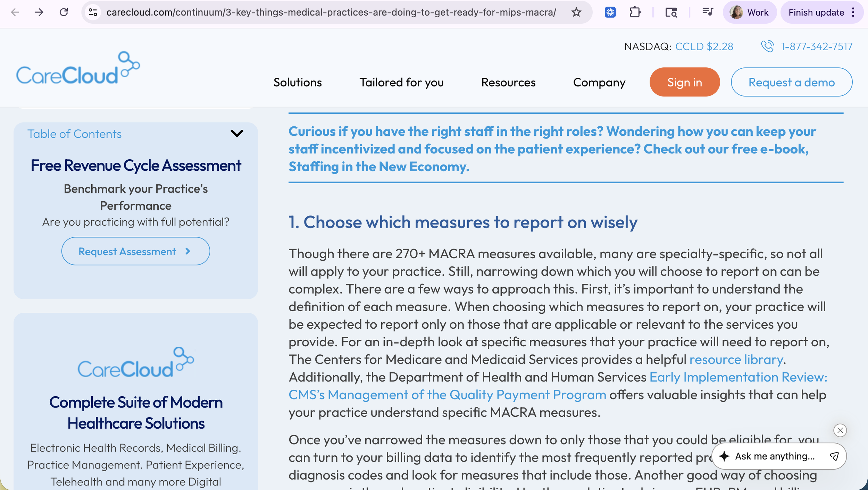The image size is (868, 490).
Task: Reload the page with refresh icon
Action: pos(64,12)
